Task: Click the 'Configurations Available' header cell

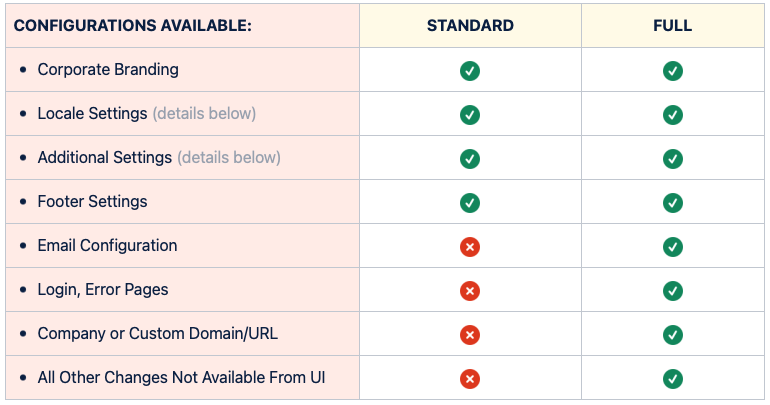Action: click(133, 25)
